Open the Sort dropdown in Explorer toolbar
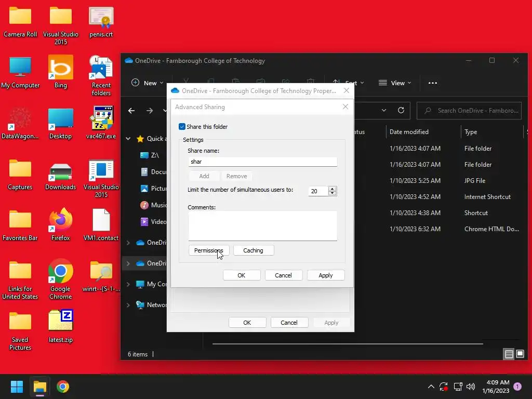This screenshot has width=532, height=399. (349, 83)
